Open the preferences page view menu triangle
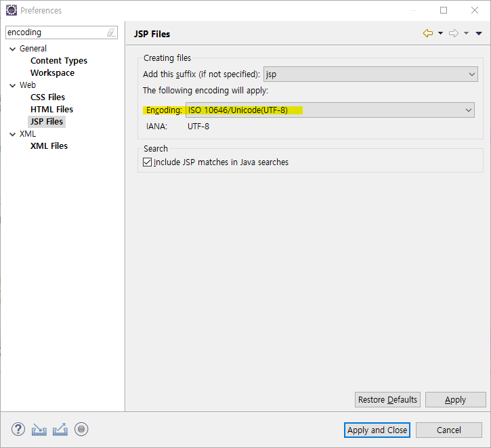This screenshot has width=491, height=448. coord(479,33)
